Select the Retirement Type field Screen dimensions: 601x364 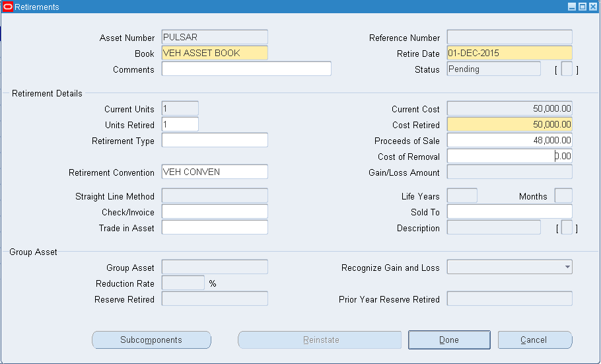(215, 140)
